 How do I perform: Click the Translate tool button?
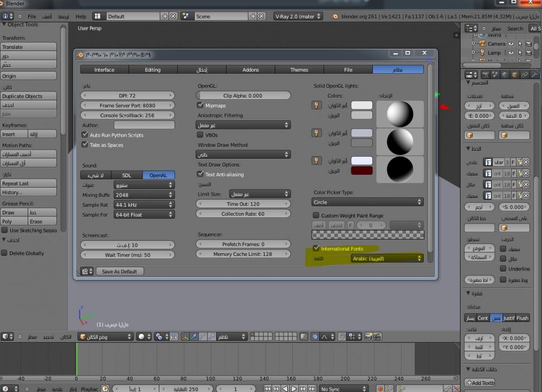(29, 47)
